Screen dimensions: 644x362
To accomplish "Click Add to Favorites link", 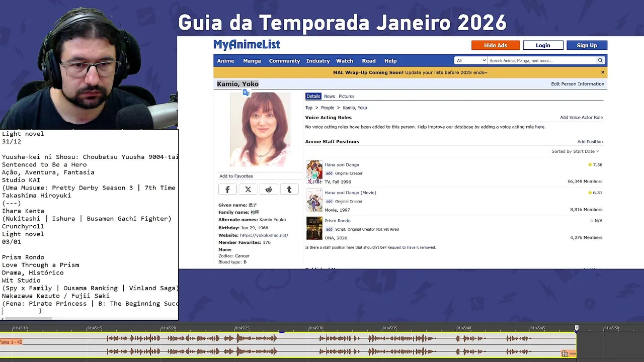I will (236, 176).
